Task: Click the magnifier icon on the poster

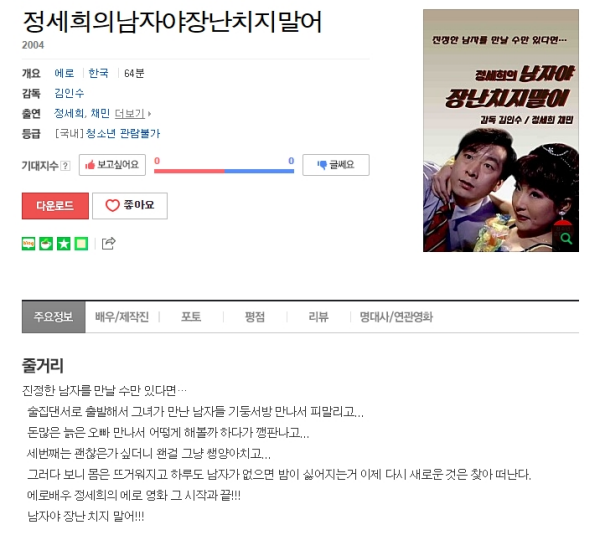Action: [566, 238]
